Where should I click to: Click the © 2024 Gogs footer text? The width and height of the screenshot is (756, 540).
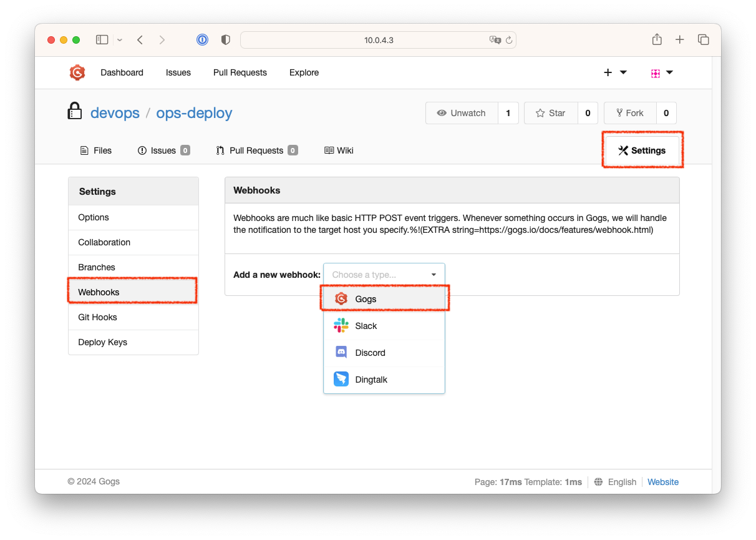[94, 481]
